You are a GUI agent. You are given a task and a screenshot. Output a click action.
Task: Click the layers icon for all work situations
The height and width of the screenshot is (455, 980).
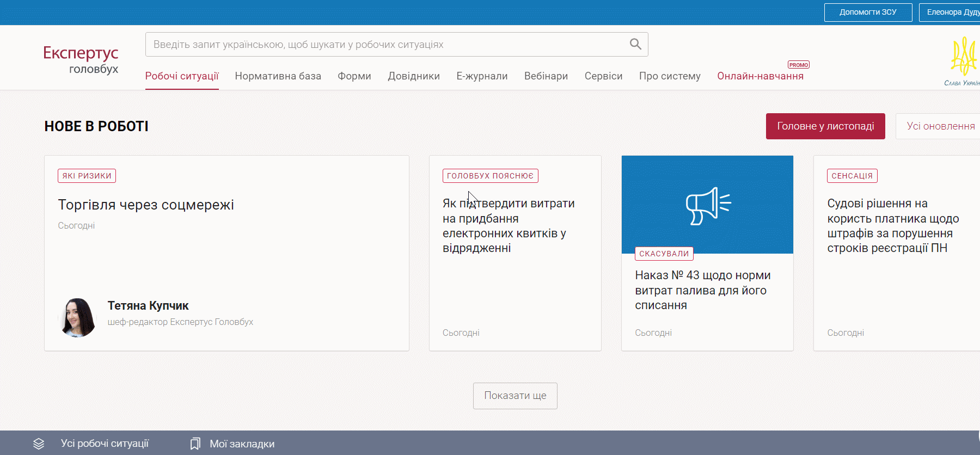39,444
